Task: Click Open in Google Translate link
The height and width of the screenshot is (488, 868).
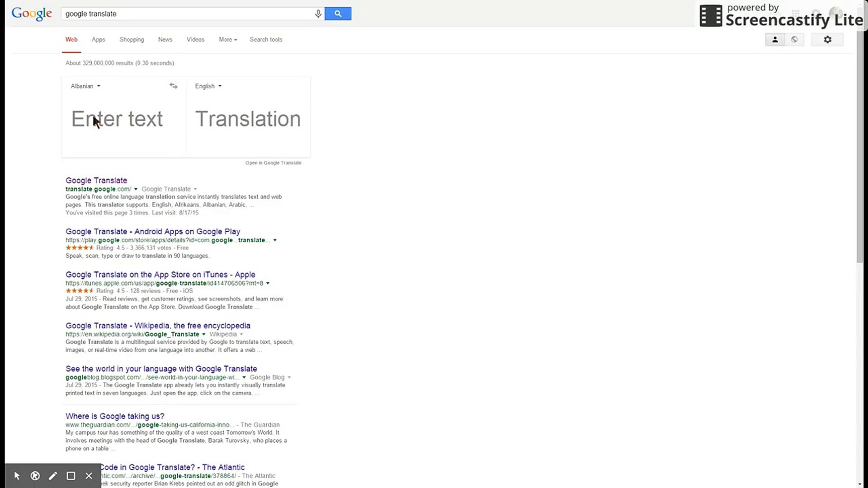Action: pos(273,163)
